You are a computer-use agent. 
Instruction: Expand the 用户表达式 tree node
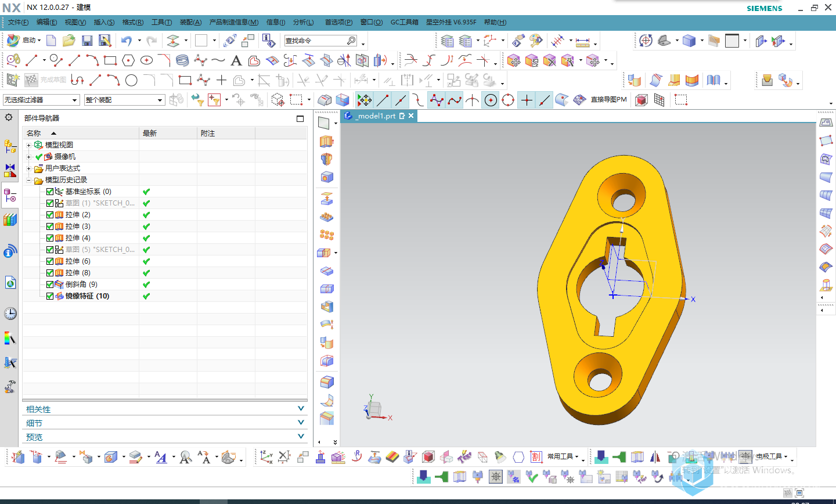pos(28,168)
